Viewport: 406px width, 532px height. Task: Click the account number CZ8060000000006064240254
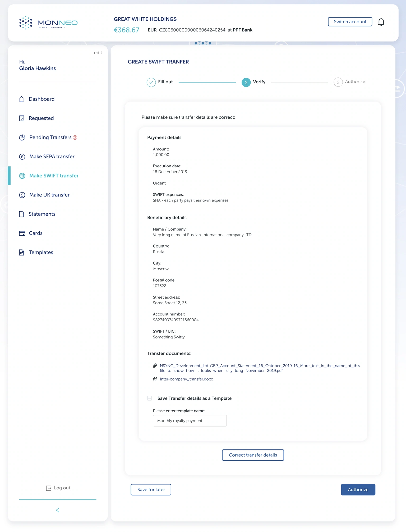(192, 30)
